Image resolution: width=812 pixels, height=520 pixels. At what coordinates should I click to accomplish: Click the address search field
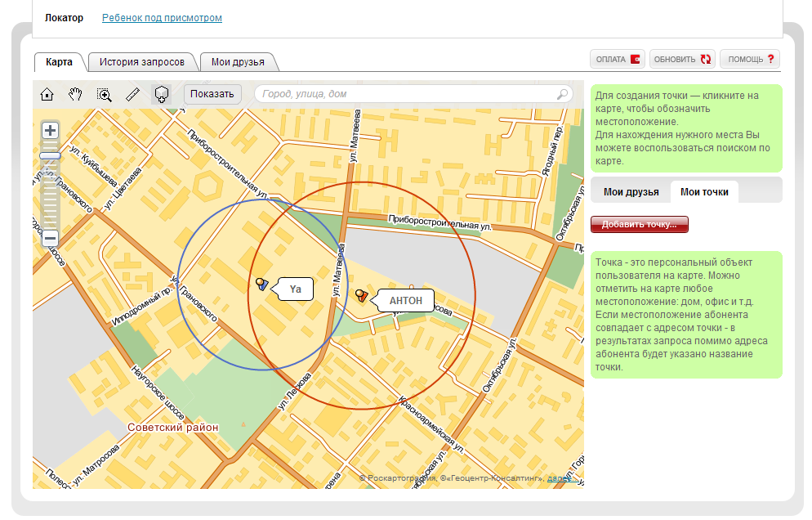[x=407, y=94]
